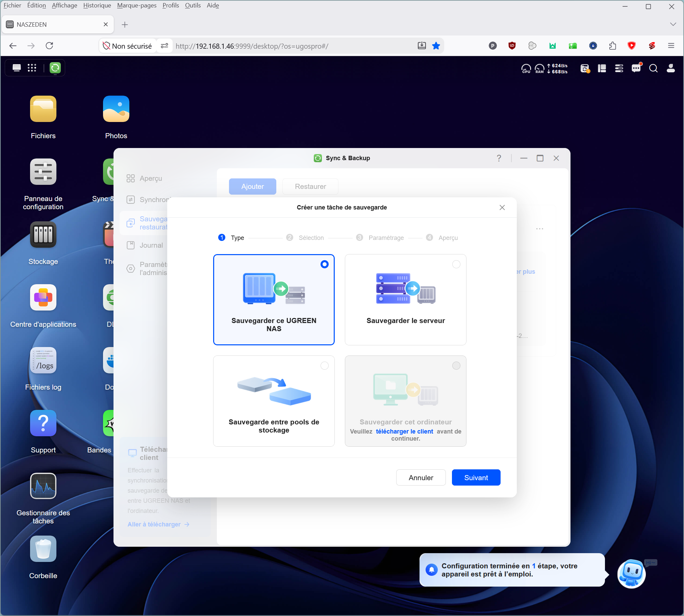Click the Ajouter button
684x616 pixels.
(252, 187)
